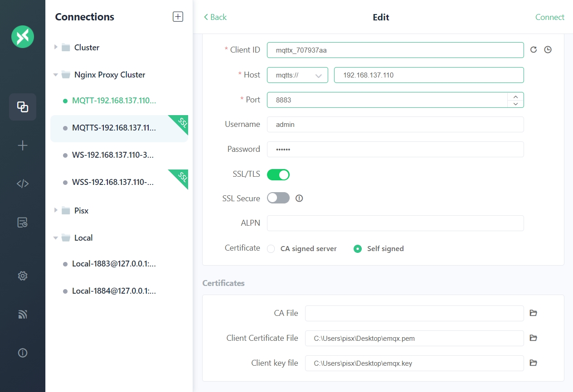573x392 pixels.
Task: Click the plus icon in left sidebar
Action: [x=23, y=145]
